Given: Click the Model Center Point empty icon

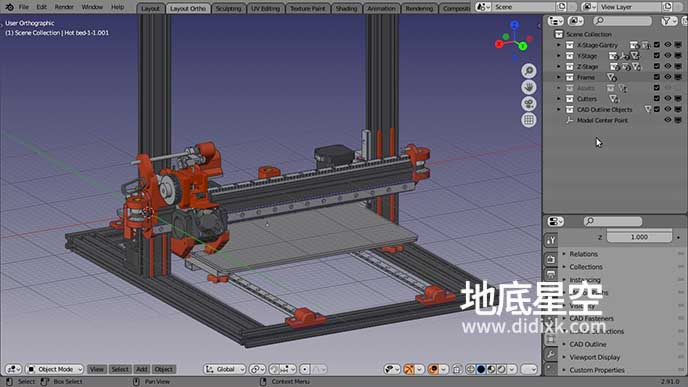Looking at the screenshot, I should point(569,120).
